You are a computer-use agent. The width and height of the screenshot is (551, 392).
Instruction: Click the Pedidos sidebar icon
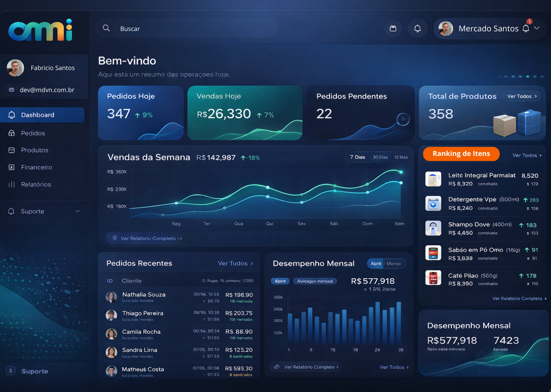pyautogui.click(x=12, y=133)
